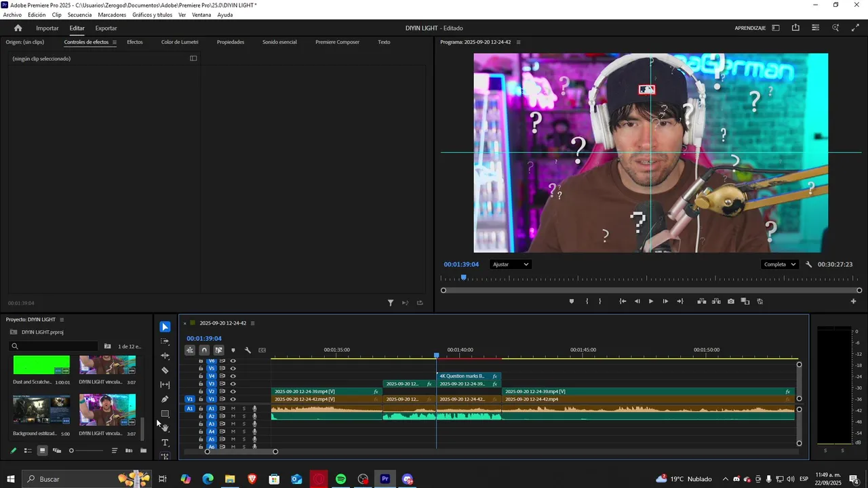Click the timeline settings wrench icon
This screenshot has height=488, width=868.
(x=248, y=350)
